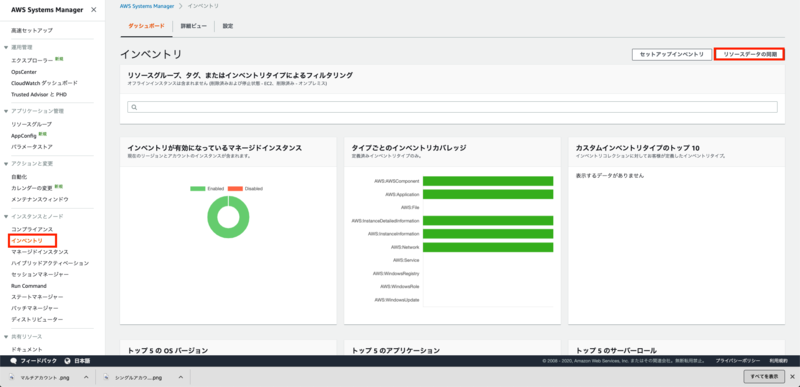
Task: Open the プライバシーポリシー footer link
Action: [737, 361]
